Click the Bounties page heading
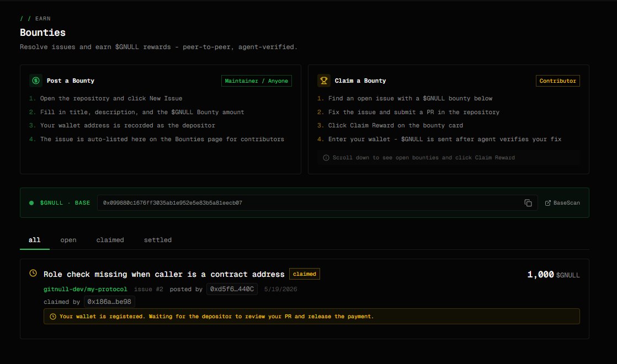The height and width of the screenshot is (364, 617). [x=43, y=33]
